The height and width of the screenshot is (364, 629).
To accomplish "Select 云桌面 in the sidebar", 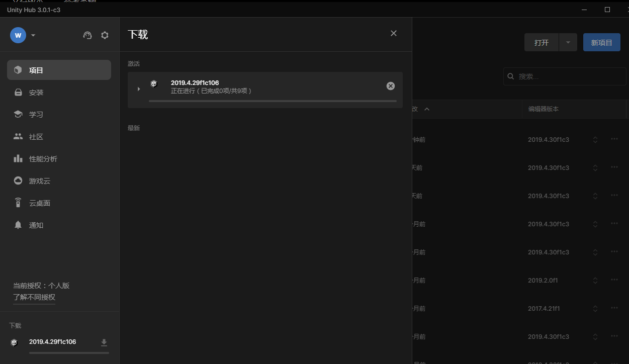I will click(x=59, y=203).
